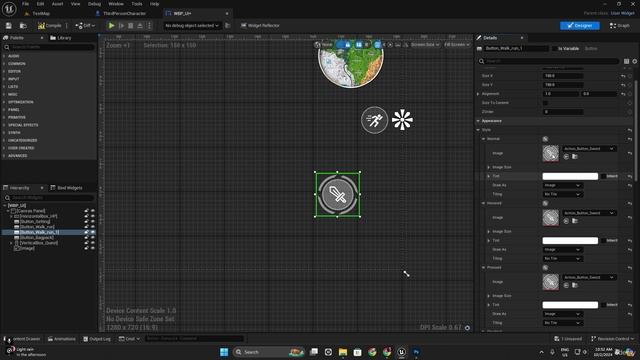Open the Widget Reflector
This screenshot has height=360, width=640.
[x=260, y=26]
